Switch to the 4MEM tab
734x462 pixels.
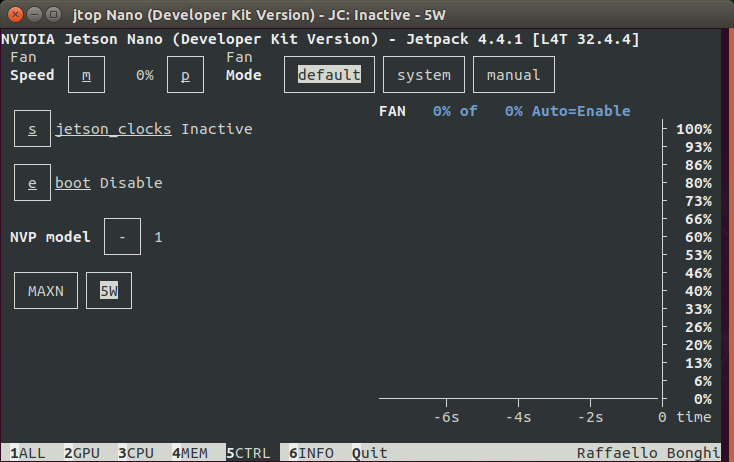click(190, 453)
